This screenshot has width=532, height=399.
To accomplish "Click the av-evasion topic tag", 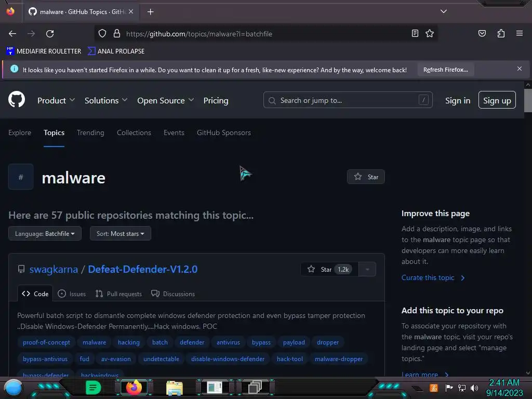I will tap(116, 358).
